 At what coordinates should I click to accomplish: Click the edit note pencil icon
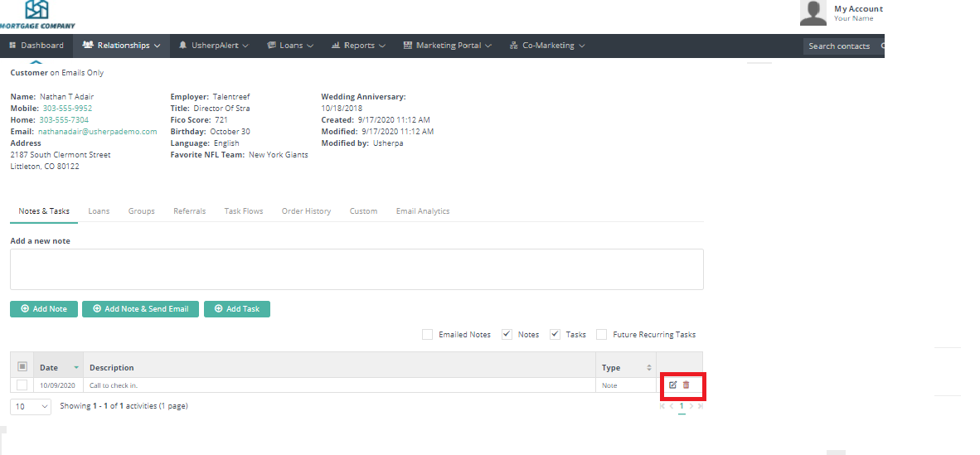672,385
